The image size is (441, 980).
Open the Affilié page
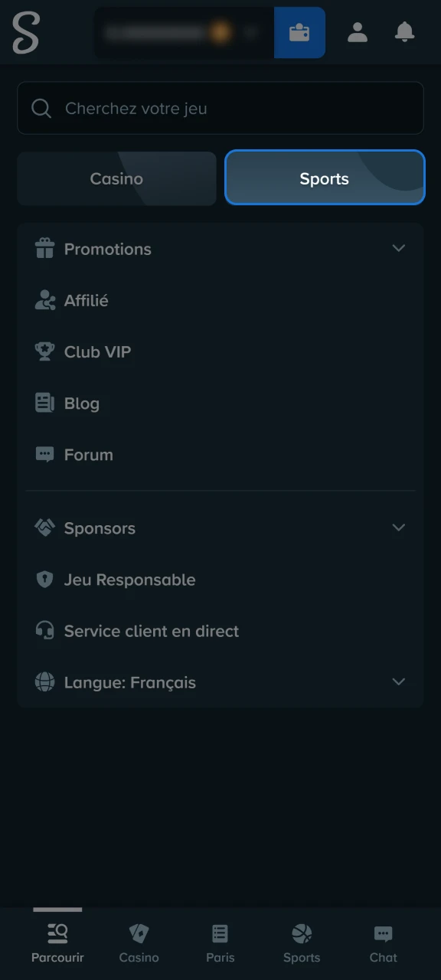[86, 300]
